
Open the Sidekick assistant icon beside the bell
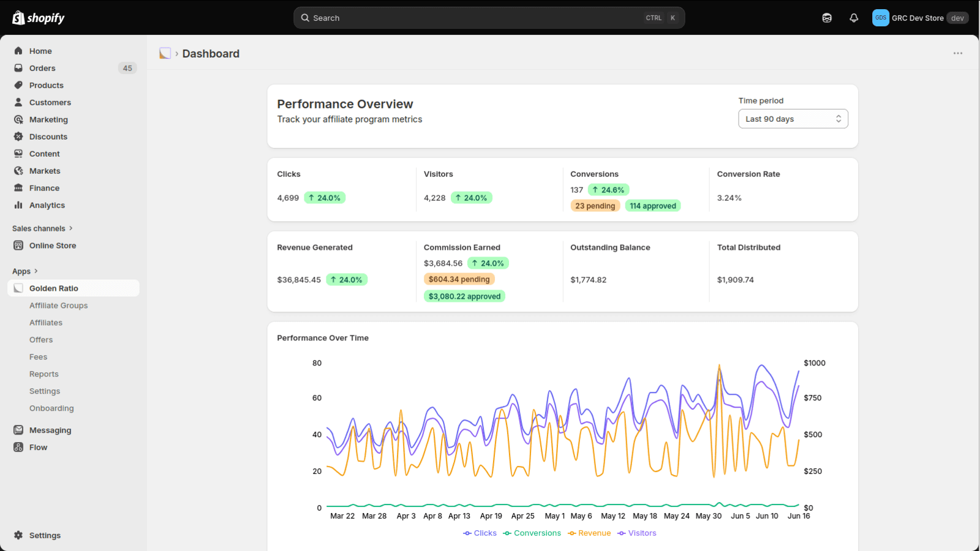tap(827, 18)
